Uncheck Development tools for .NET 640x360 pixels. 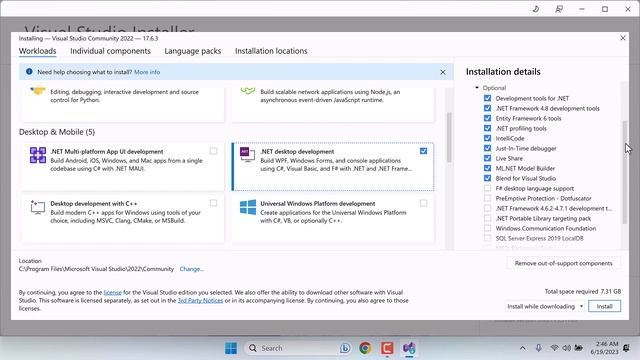[x=487, y=98]
